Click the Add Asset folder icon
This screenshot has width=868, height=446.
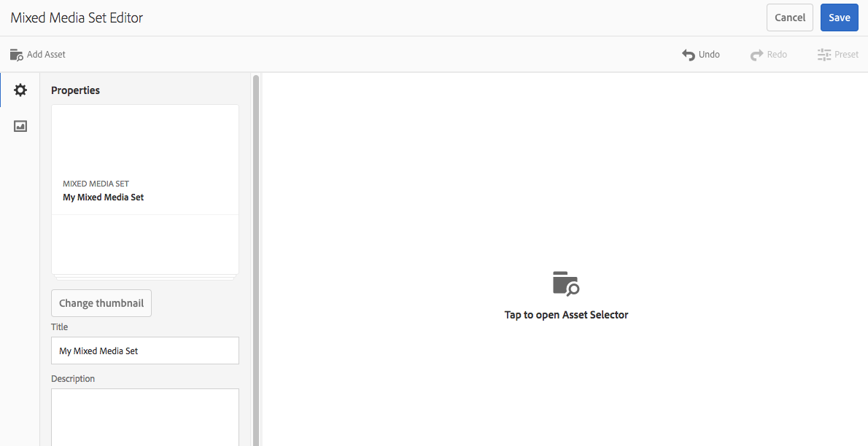click(x=17, y=55)
